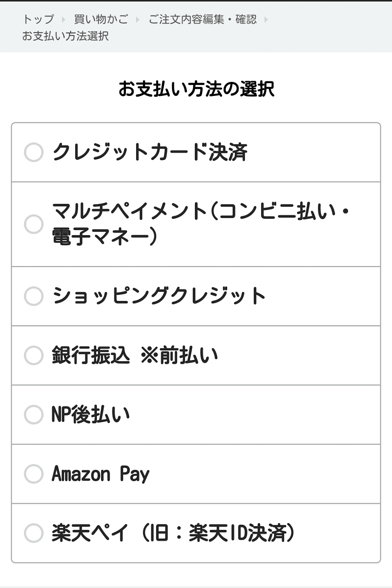Tick the ショッピングクレジット radio circle

point(34,296)
